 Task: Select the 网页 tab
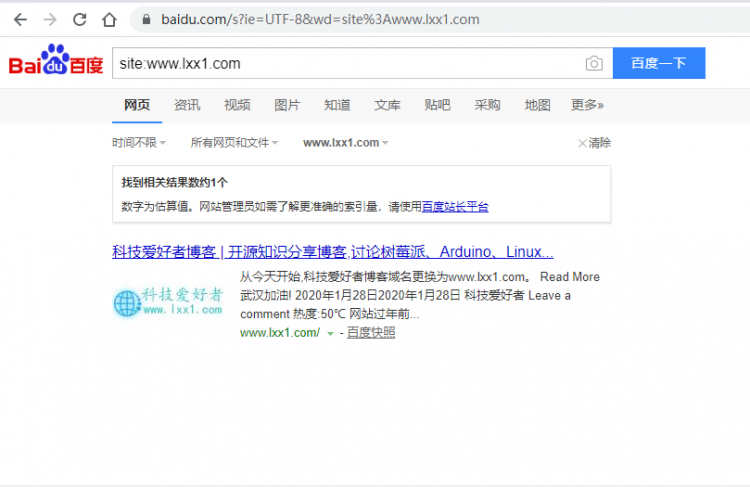(x=137, y=105)
